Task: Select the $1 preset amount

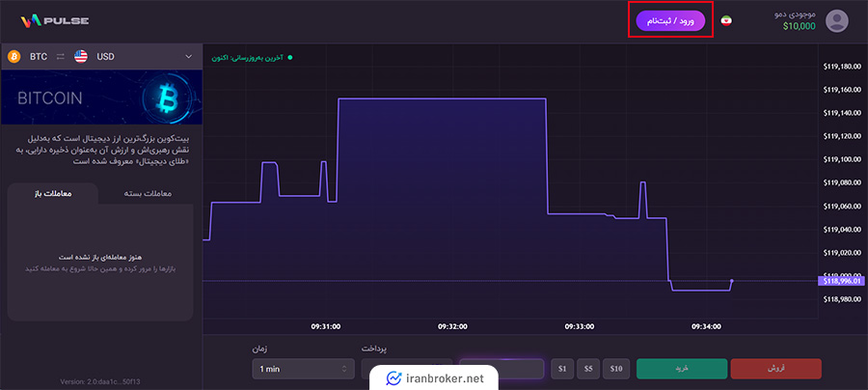Action: pos(561,369)
